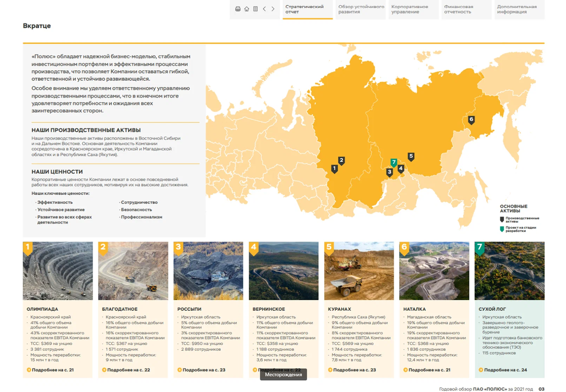Click the Куранах dump truck photo
The image size is (566, 392).
pos(359,271)
